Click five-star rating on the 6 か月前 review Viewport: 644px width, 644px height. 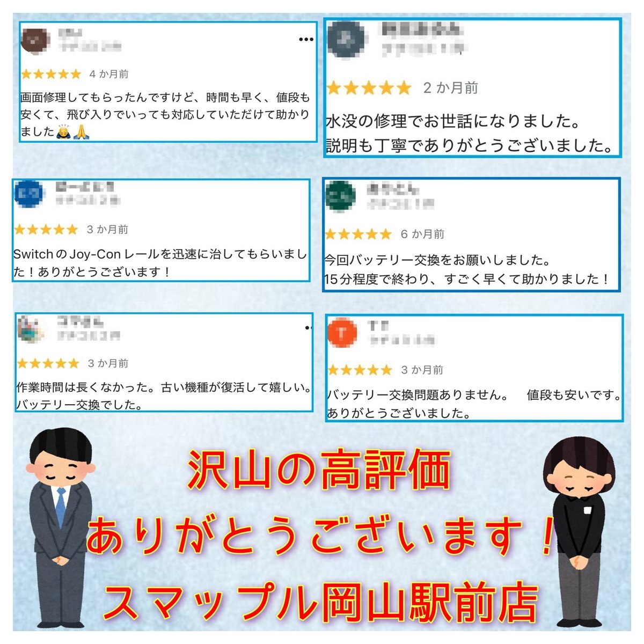coord(358,235)
